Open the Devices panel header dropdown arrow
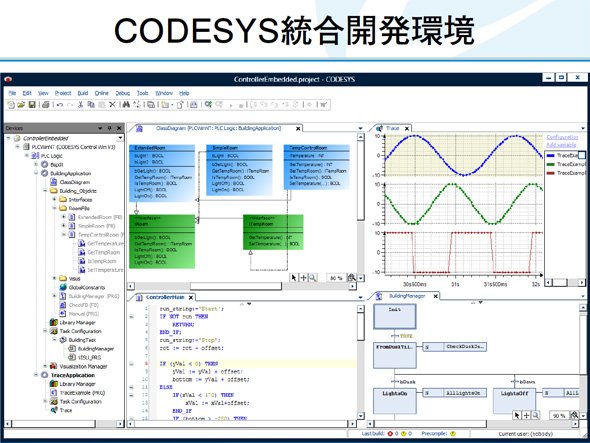Viewport: 590px width, 443px height. click(x=100, y=128)
